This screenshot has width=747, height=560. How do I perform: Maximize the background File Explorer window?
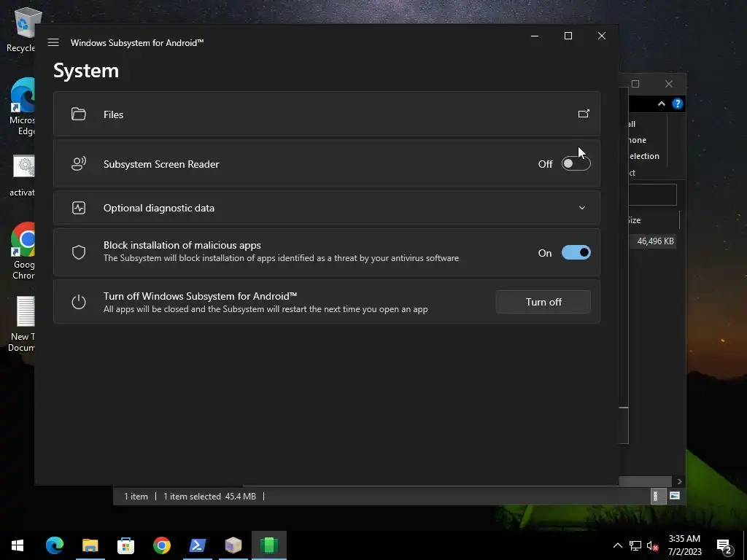click(x=635, y=84)
